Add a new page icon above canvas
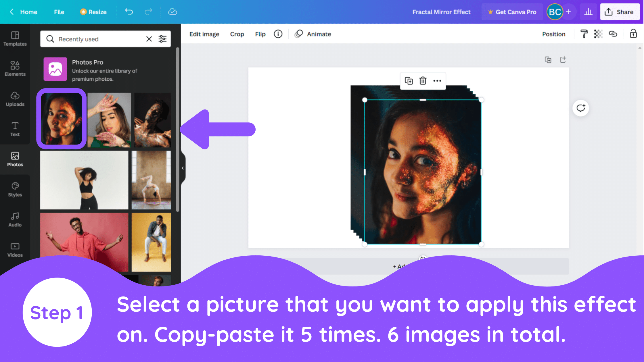The width and height of the screenshot is (644, 362). (563, 60)
